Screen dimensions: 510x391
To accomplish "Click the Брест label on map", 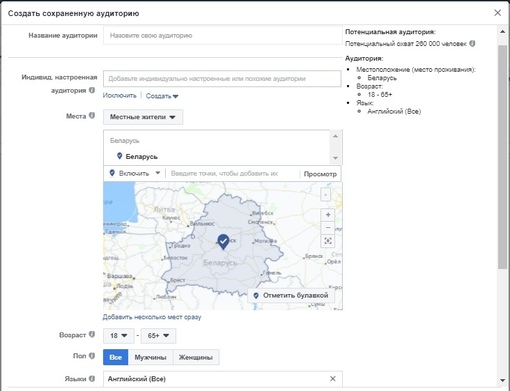I will 177,280.
